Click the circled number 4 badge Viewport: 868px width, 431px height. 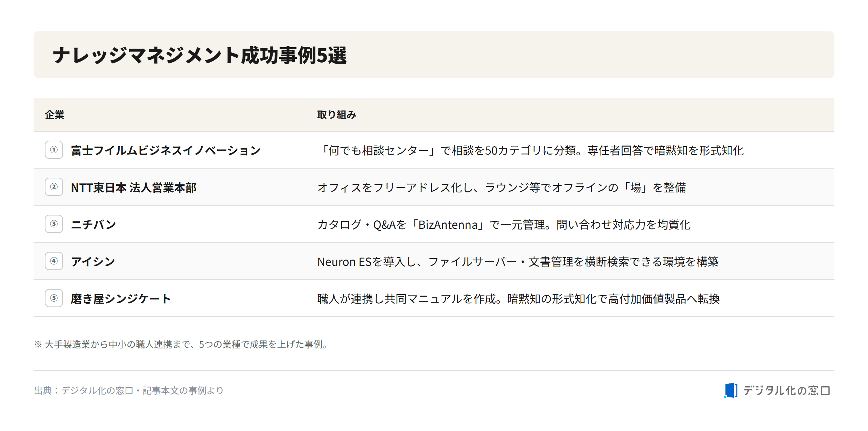pyautogui.click(x=54, y=261)
